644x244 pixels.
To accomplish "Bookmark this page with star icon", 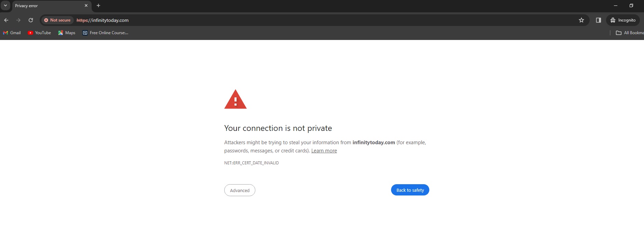I will 581,20.
